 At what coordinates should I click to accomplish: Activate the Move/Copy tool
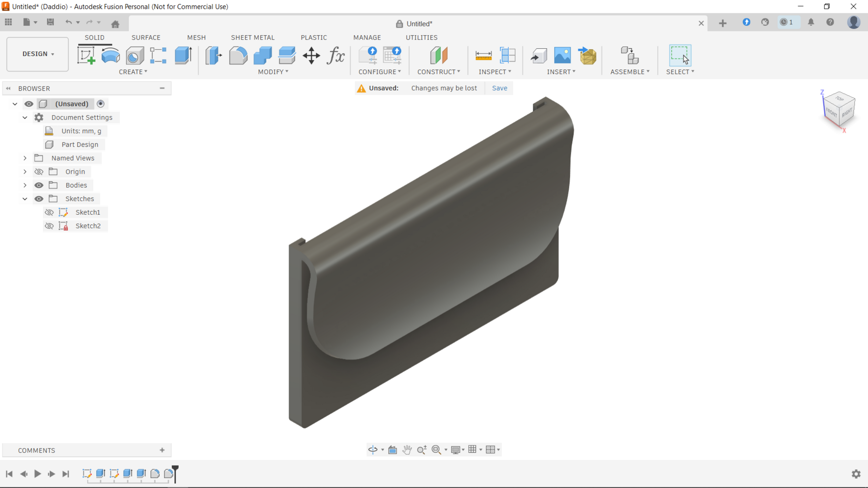coord(311,56)
